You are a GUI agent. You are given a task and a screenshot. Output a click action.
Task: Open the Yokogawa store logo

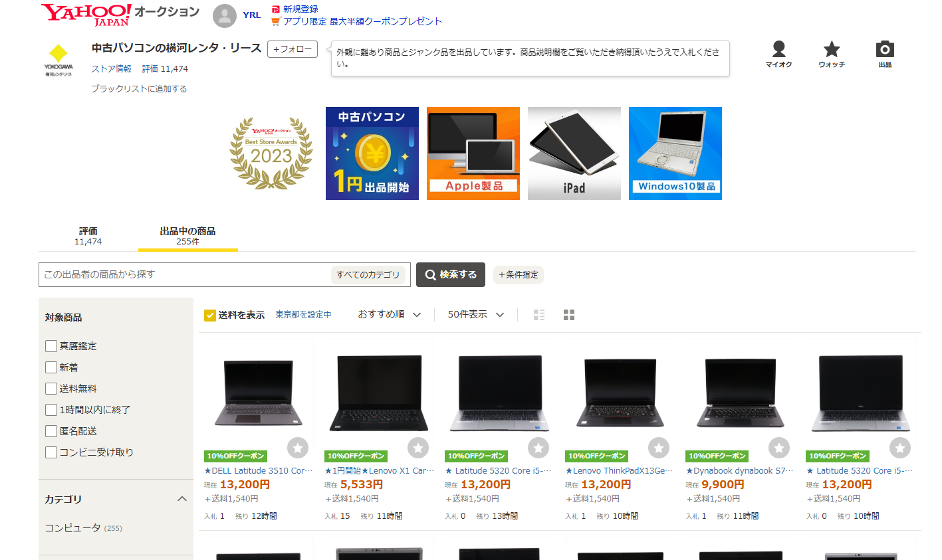pos(59,60)
